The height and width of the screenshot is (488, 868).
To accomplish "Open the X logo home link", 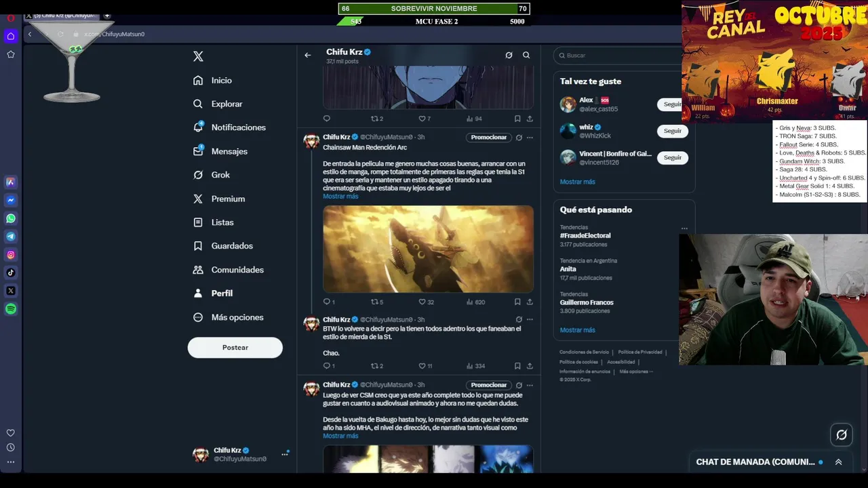I will (198, 56).
